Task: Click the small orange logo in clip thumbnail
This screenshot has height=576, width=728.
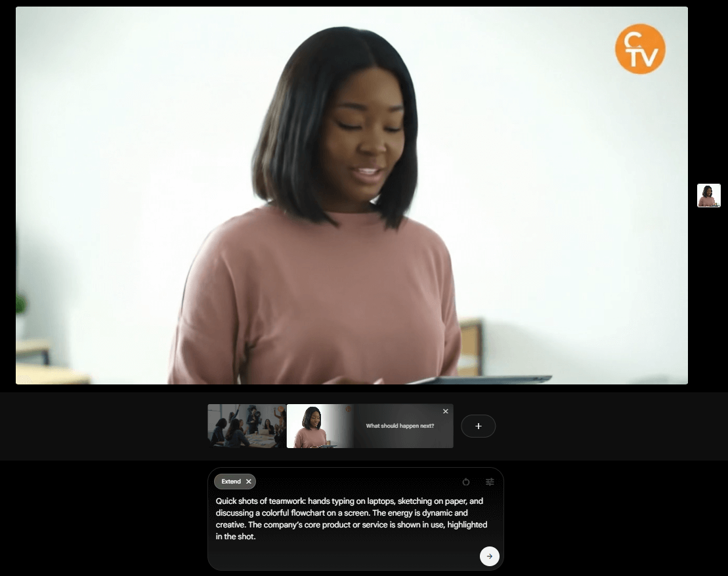Action: 347,409
